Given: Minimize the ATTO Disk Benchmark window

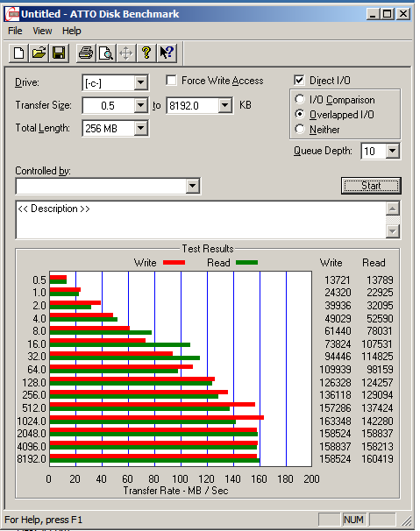Looking at the screenshot, I should (373, 14).
